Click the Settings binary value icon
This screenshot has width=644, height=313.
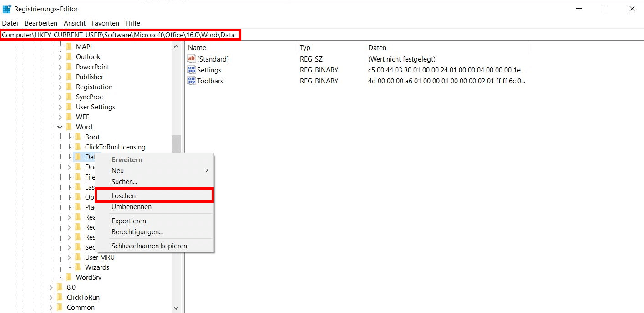[191, 70]
